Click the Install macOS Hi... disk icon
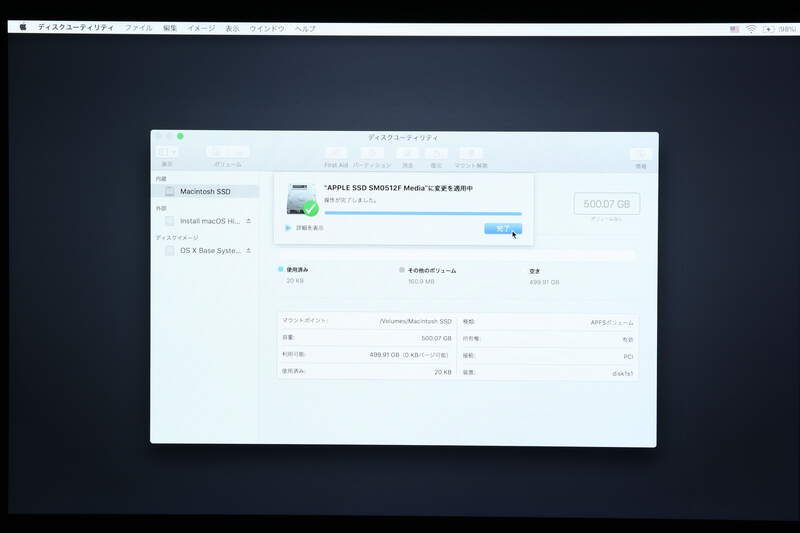Screen dimensions: 800x533 click(x=169, y=221)
